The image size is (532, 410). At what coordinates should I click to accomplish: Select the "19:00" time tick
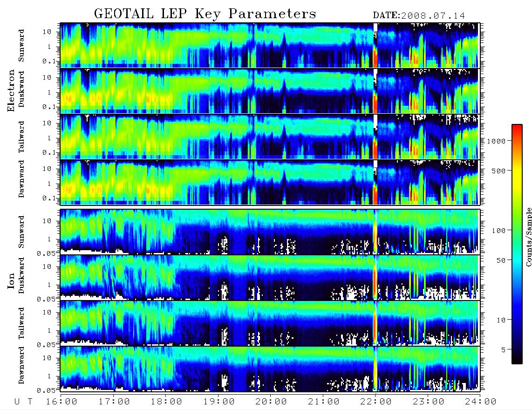pos(219,402)
